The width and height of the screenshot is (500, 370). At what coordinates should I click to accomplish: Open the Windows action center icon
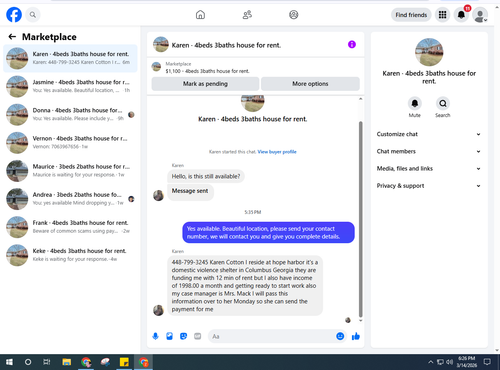(x=487, y=362)
